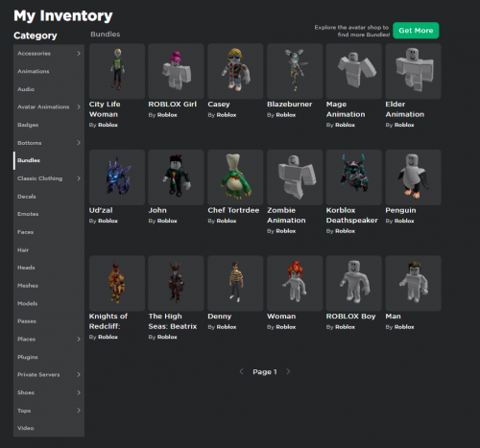Expand the Accessories category arrow

[x=79, y=54]
